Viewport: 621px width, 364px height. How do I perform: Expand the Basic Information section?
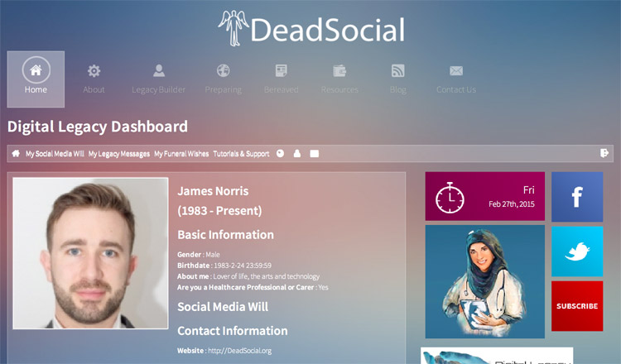click(225, 235)
